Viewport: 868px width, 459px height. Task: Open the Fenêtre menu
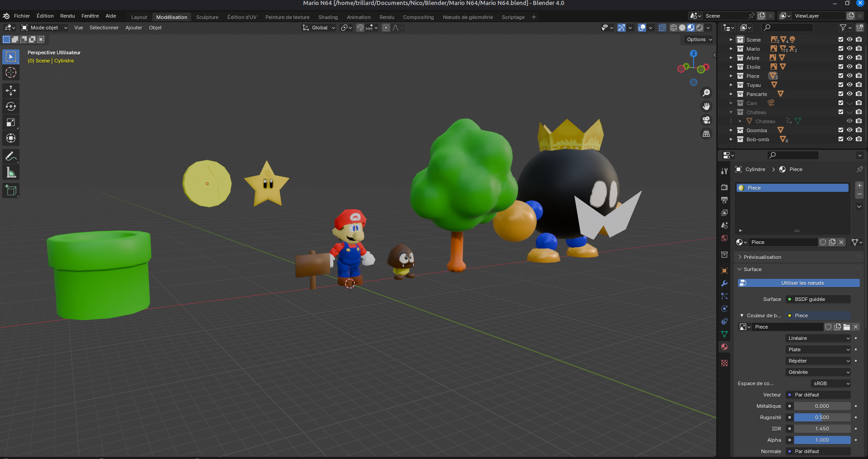[x=90, y=16]
